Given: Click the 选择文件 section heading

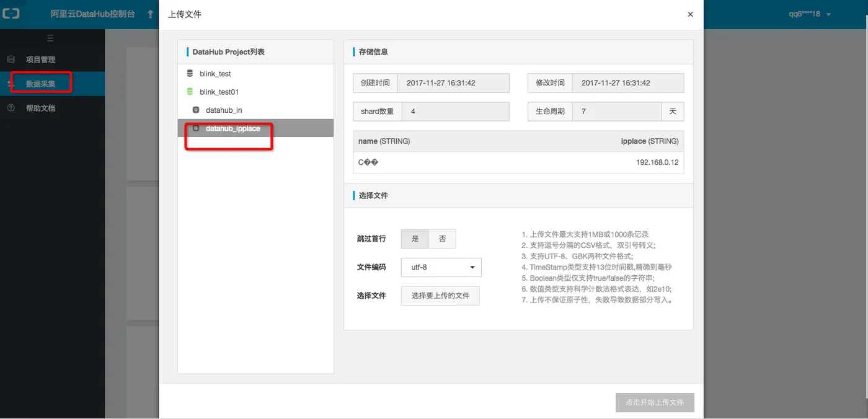Looking at the screenshot, I should click(373, 195).
